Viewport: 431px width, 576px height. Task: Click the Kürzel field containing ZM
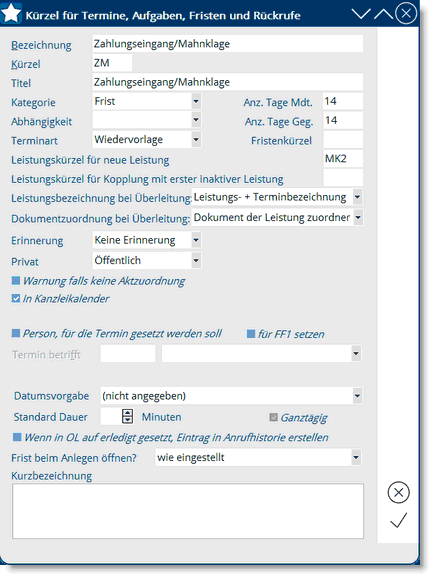[112, 63]
